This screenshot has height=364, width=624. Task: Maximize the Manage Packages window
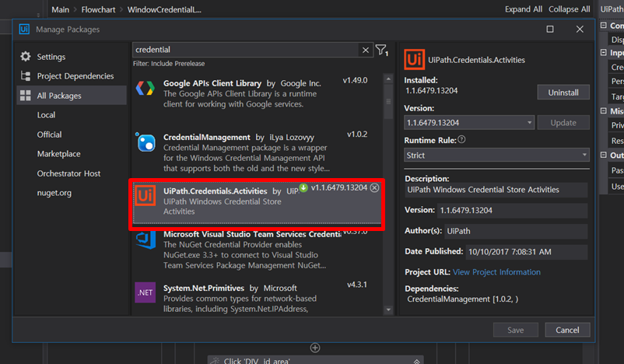pos(550,29)
